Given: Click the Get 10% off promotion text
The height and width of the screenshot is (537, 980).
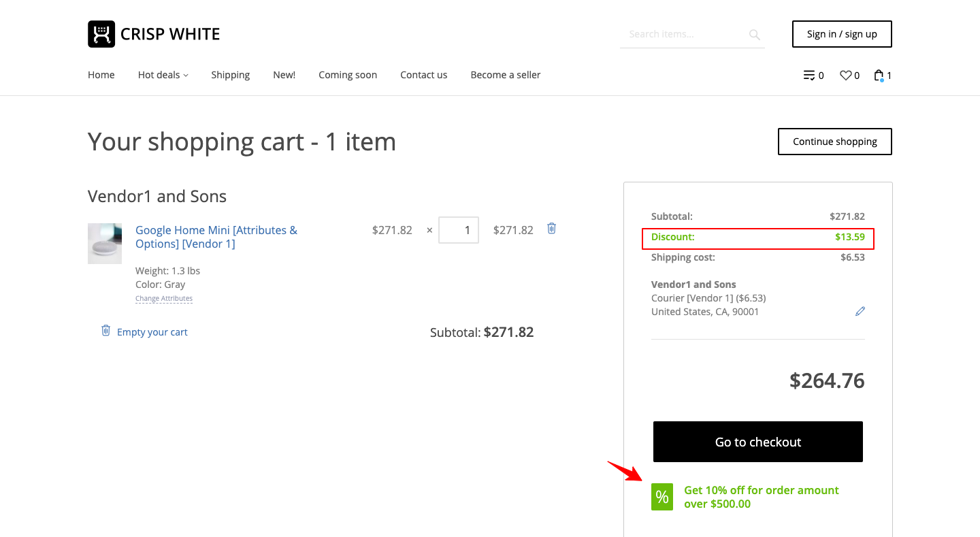Looking at the screenshot, I should (x=762, y=497).
